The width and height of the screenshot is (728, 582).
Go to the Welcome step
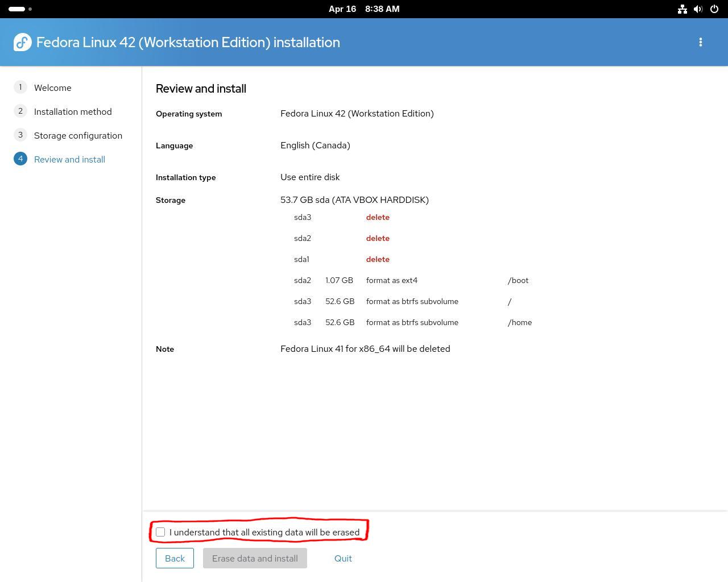click(53, 88)
